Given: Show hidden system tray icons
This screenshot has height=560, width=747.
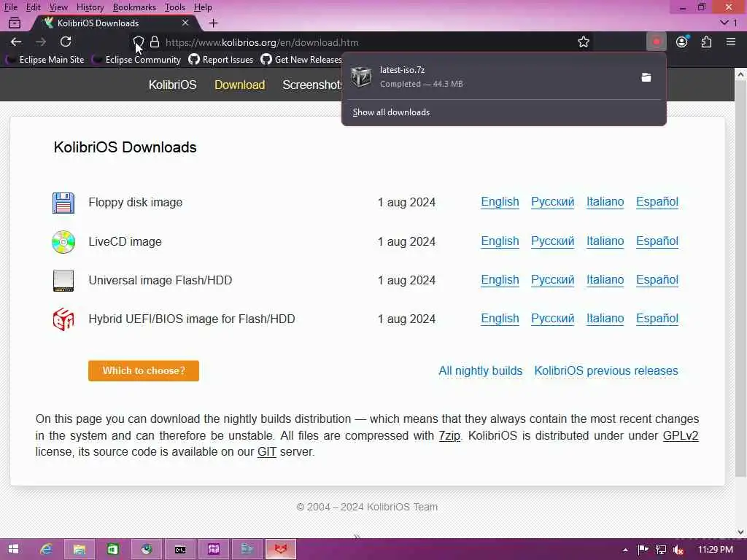Looking at the screenshot, I should pyautogui.click(x=625, y=550).
